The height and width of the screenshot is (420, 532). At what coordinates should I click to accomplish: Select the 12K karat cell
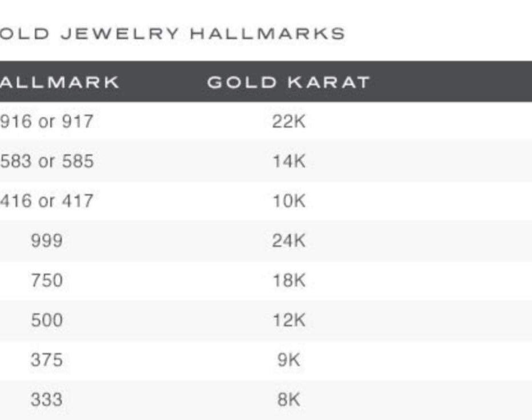[288, 320]
